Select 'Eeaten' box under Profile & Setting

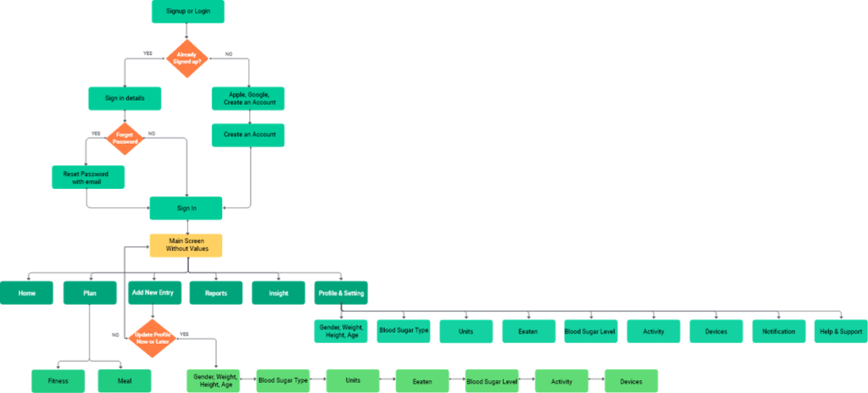(x=529, y=331)
